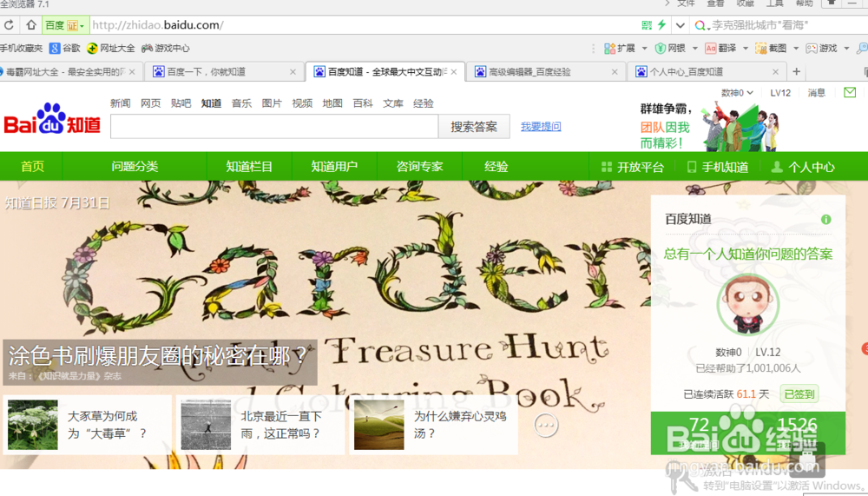The image size is (868, 496).
Task: Expand the 数神0 user dropdown
Action: coord(737,93)
